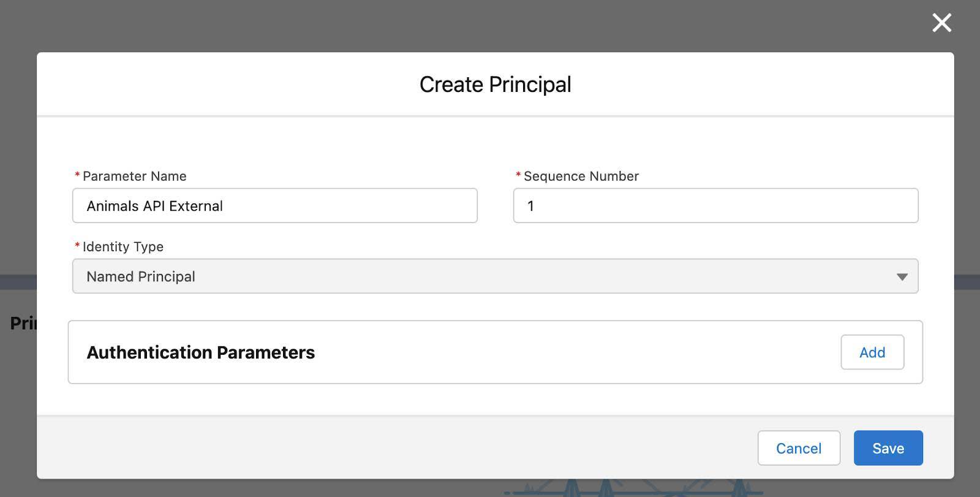Click the Sequence Number label text
This screenshot has width=980, height=497.
tap(581, 176)
